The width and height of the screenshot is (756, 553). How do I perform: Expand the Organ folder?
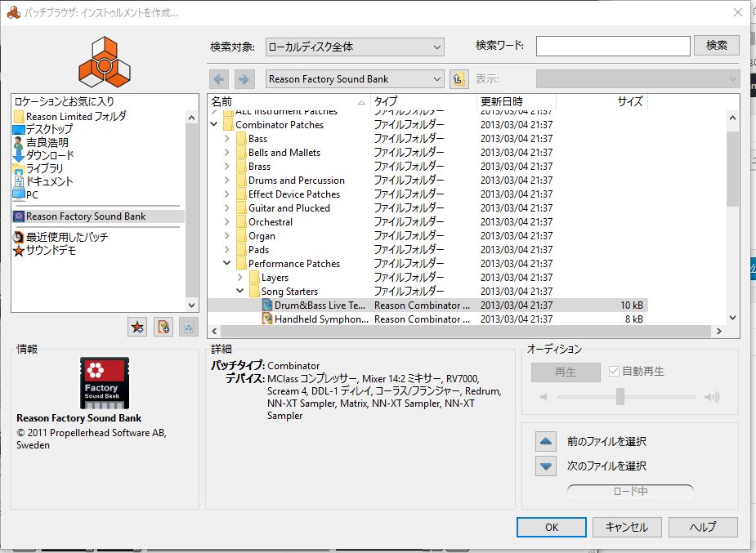pyautogui.click(x=226, y=235)
